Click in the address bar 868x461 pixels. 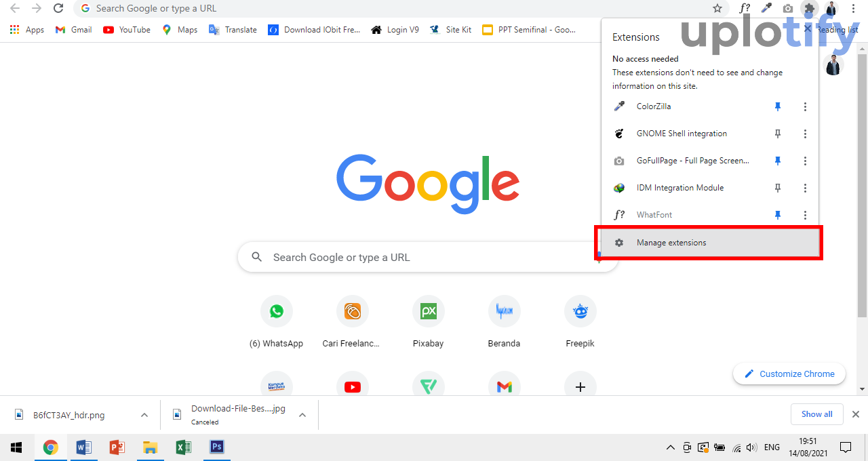coord(400,8)
